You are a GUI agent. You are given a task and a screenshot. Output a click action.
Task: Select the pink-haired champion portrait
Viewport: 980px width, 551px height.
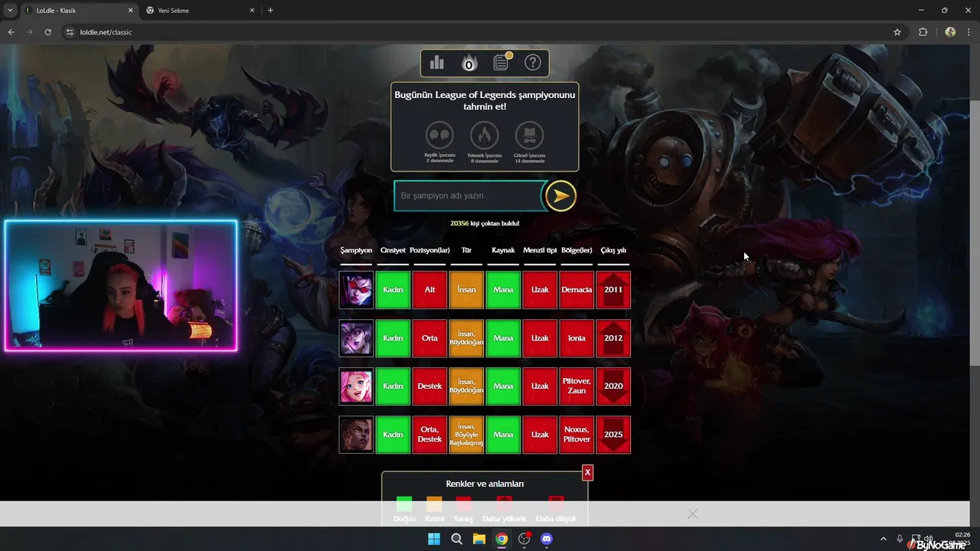point(356,386)
